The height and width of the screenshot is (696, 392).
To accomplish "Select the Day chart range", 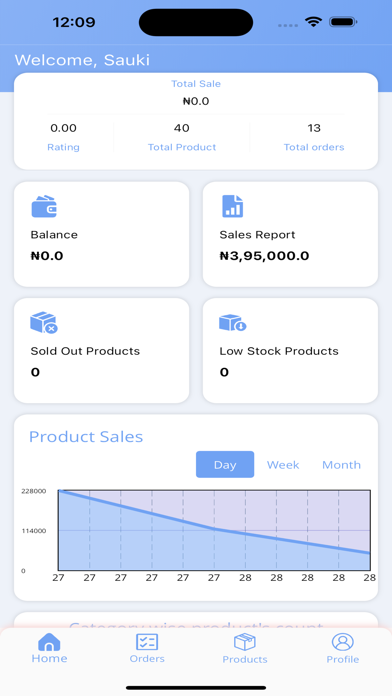I will 225,465.
